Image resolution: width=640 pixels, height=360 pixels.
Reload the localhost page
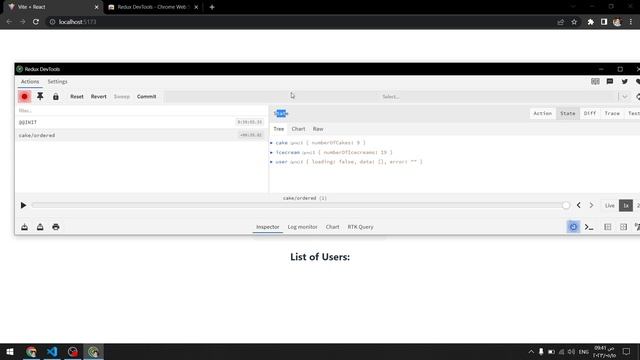point(36,22)
